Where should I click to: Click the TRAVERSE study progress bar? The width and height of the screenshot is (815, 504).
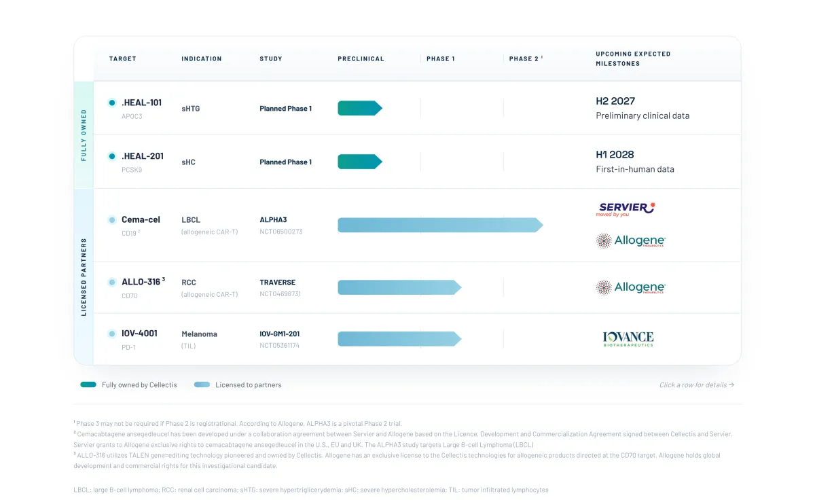(399, 287)
